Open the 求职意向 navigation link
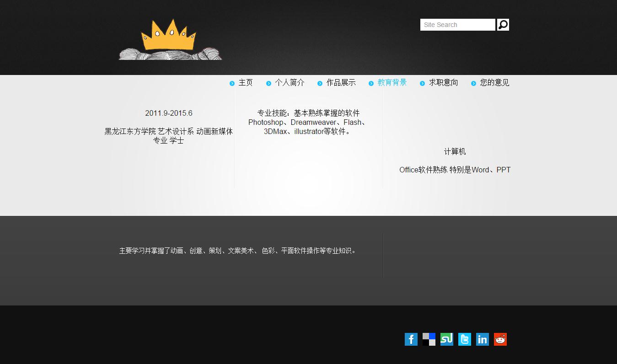The height and width of the screenshot is (364, 617). 443,83
